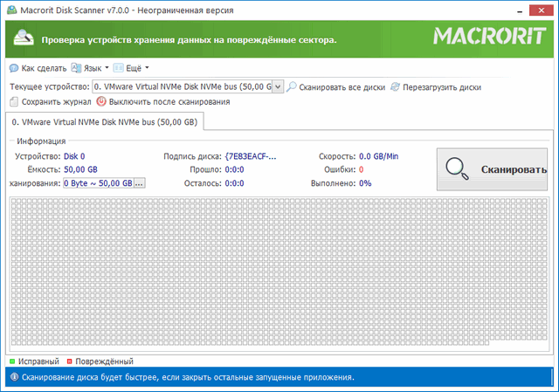Click the magnifier icon for scanning all disks
Screen dimensions: 559x392
pyautogui.click(x=291, y=86)
